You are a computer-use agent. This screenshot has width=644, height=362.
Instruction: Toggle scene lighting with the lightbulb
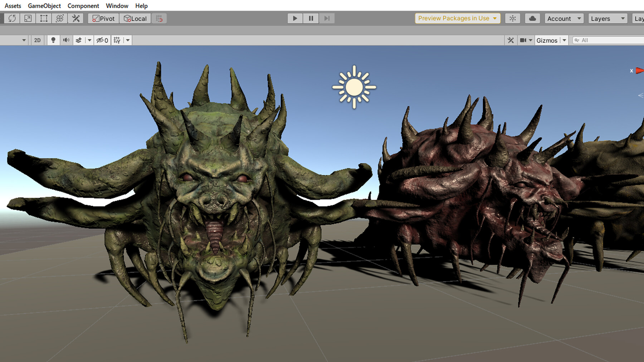click(53, 40)
